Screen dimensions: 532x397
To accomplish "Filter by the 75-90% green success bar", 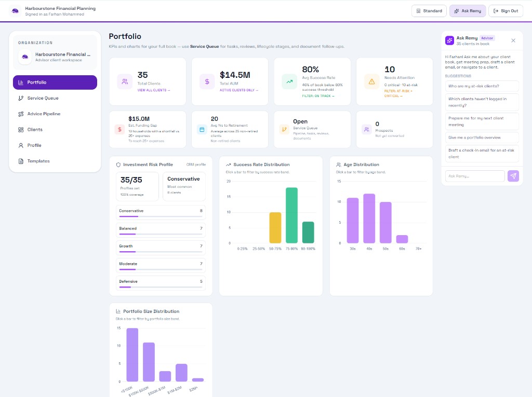I will (x=292, y=215).
